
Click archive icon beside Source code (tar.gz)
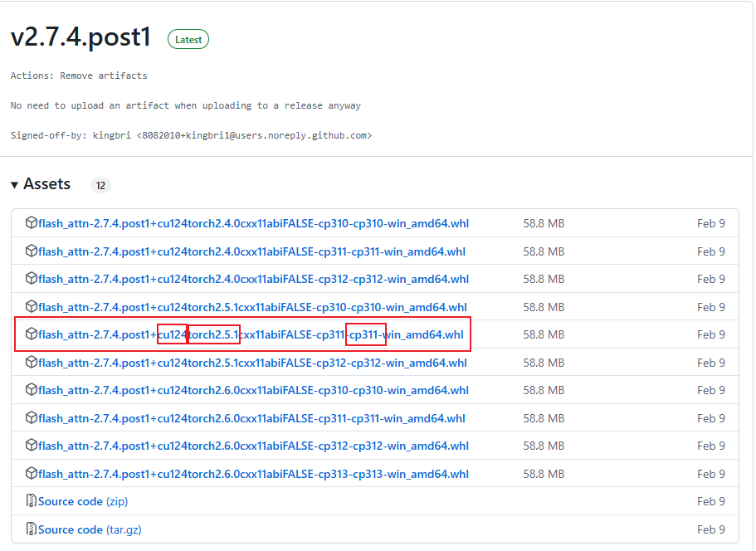click(x=32, y=529)
